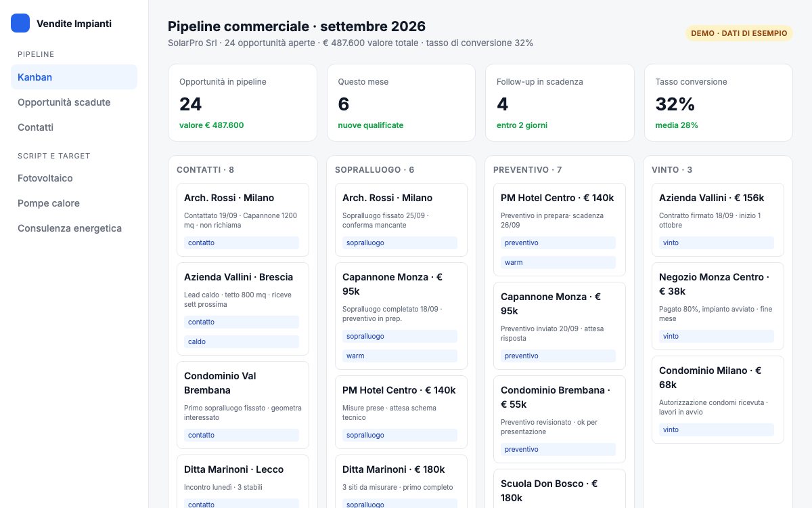This screenshot has height=508, width=812.
Task: Open Condominio Brembana · € 55k card
Action: click(560, 419)
